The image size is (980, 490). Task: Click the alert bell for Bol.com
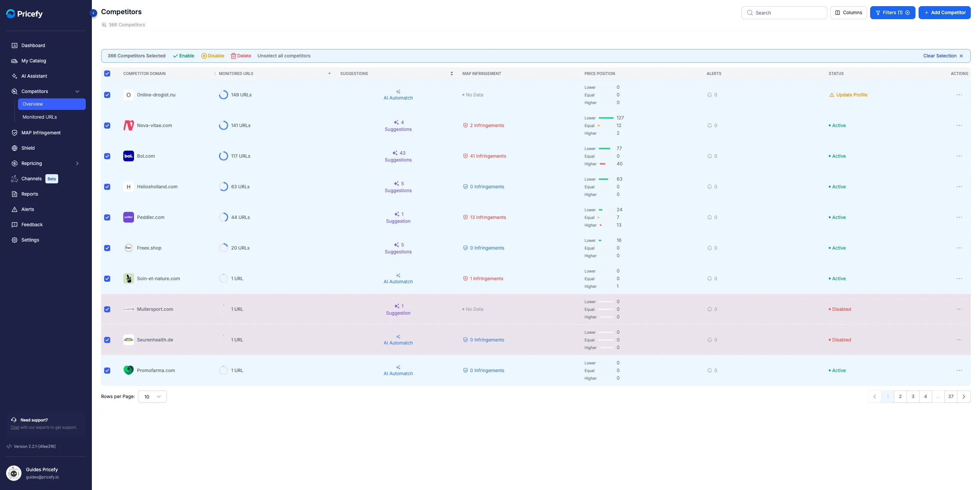[709, 156]
